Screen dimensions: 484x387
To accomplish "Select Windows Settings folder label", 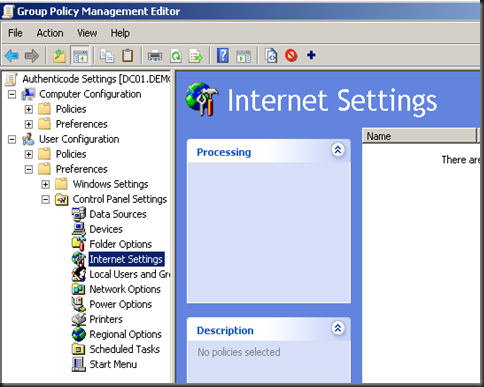I will pyautogui.click(x=110, y=184).
